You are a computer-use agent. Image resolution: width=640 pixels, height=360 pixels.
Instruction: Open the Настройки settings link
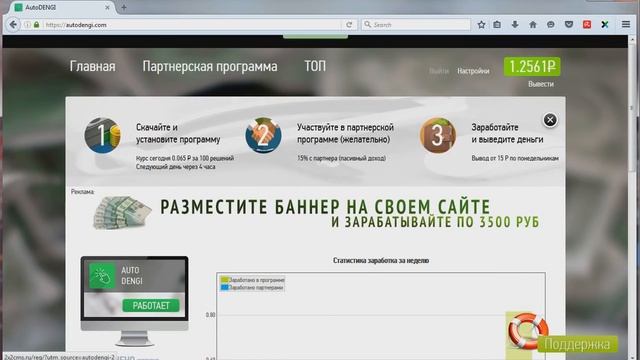pos(473,71)
